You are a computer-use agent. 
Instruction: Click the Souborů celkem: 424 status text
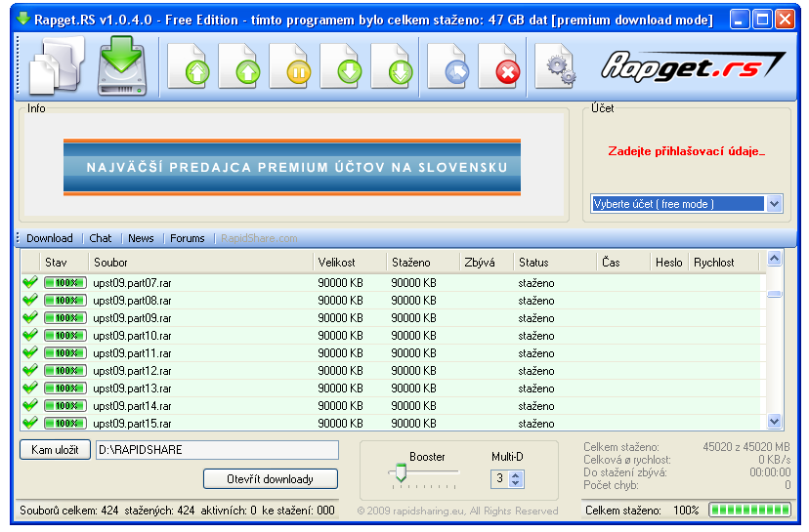point(69,511)
